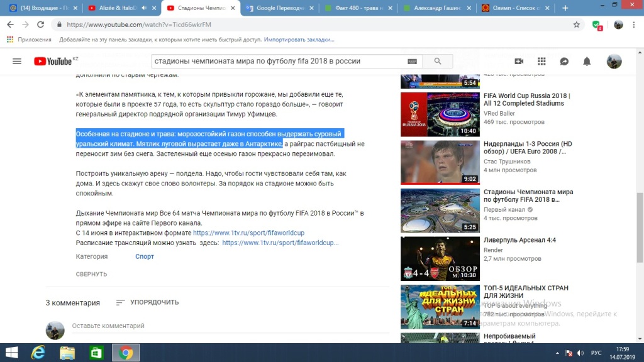Close the Стадионы Чемпионата tab
The width and height of the screenshot is (644, 362).
pos(233,8)
